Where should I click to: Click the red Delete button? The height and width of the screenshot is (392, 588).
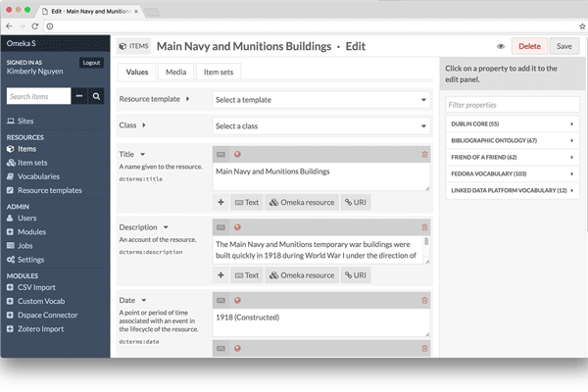528,46
